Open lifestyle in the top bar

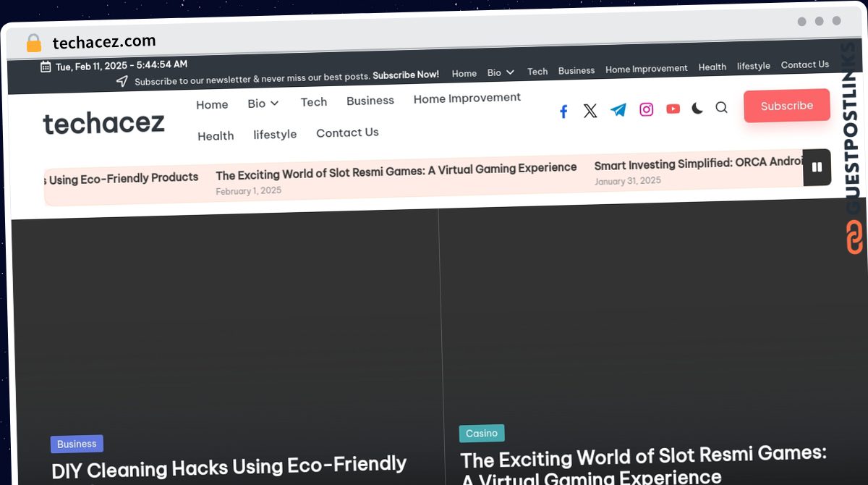[754, 66]
